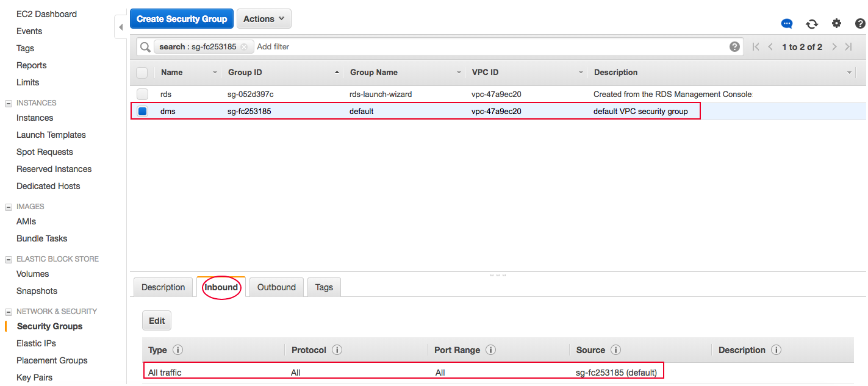Collapse the left navigation pane arrow
868x386 pixels.
120,27
